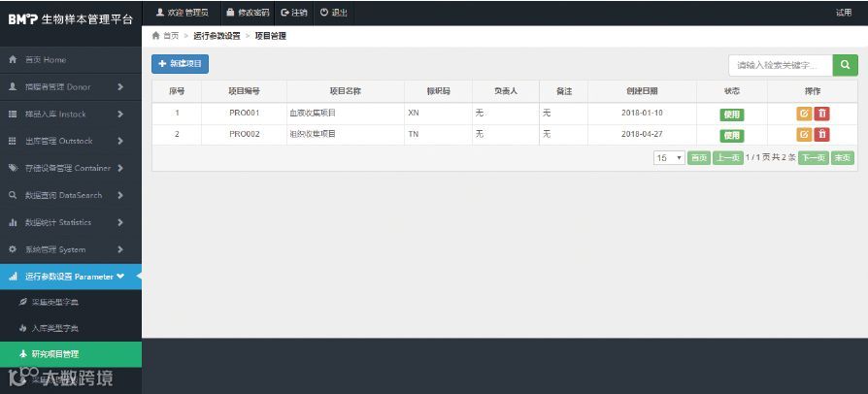This screenshot has height=394, width=868.
Task: Click the power icon next to 退出
Action: coord(324,13)
